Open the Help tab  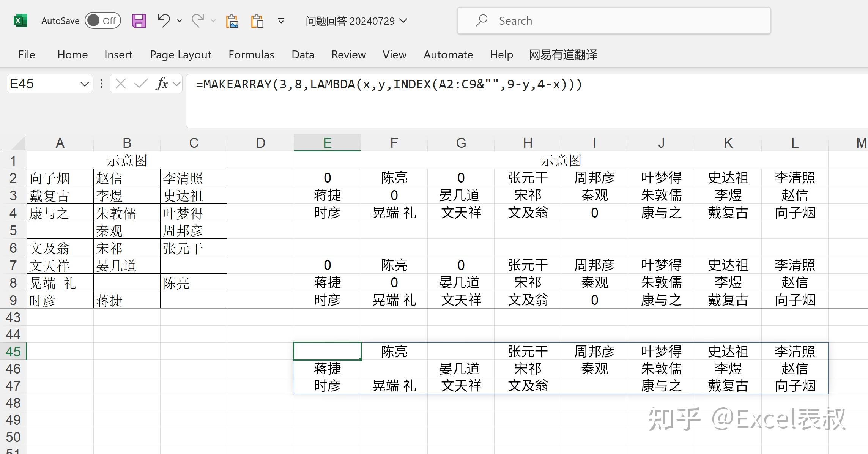[x=501, y=55]
